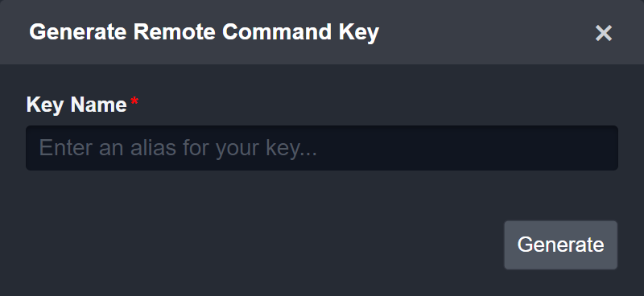Click the X icon in dialog header
Image resolution: width=644 pixels, height=296 pixels.
tap(604, 33)
